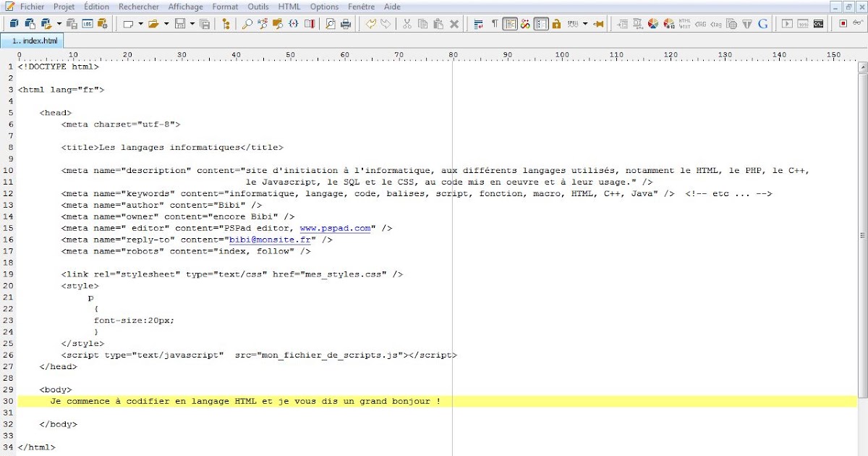Click the Google search G icon

(x=763, y=24)
